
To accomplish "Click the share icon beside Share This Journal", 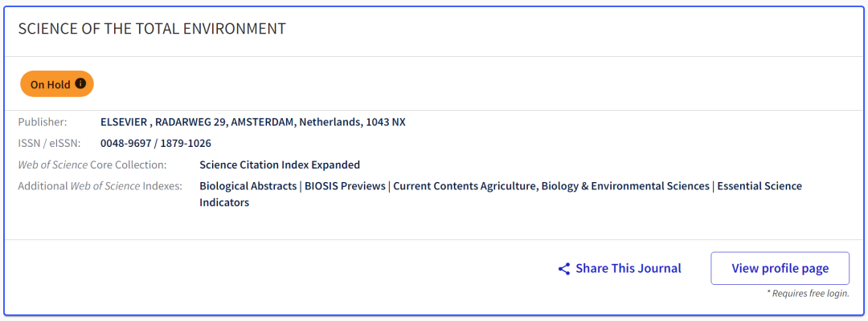I will tap(564, 269).
